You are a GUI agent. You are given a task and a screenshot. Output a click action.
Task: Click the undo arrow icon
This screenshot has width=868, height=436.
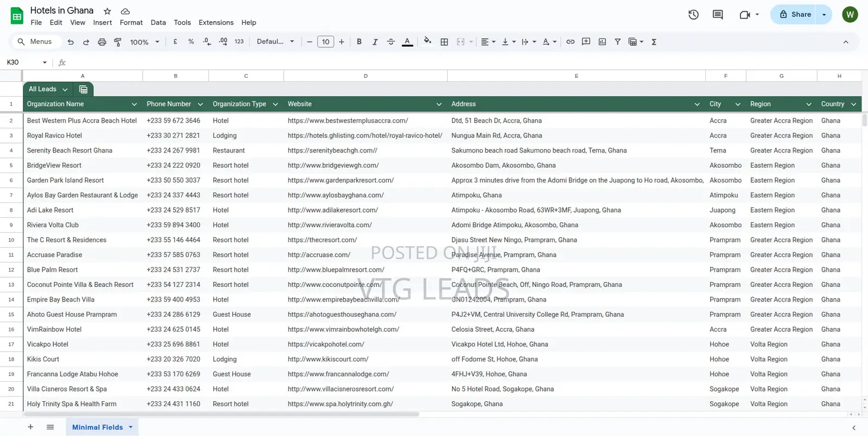71,42
